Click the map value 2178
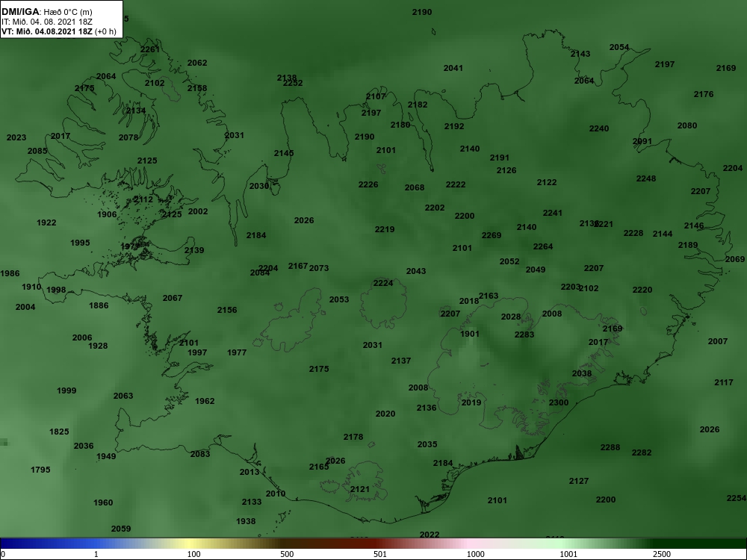 click(353, 437)
